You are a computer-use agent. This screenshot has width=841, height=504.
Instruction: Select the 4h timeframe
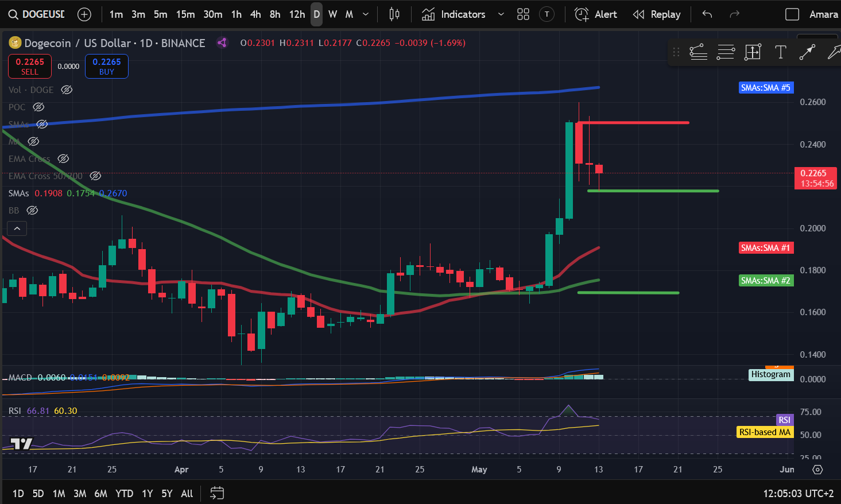click(255, 14)
